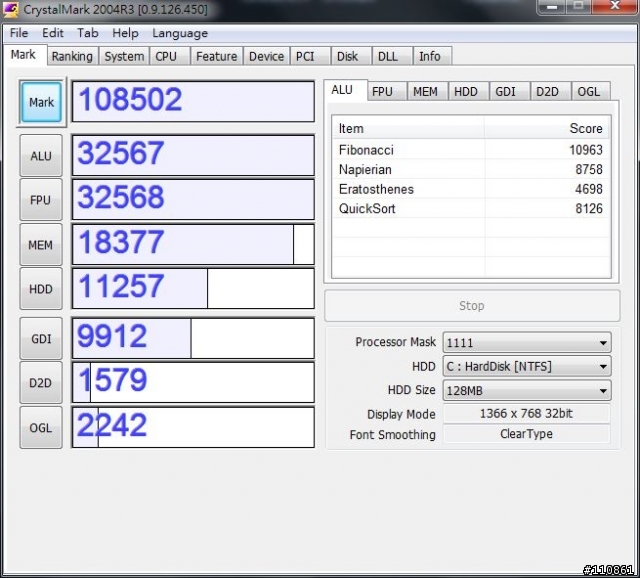Switch to the PCI tab
This screenshot has width=640, height=578.
tap(309, 56)
